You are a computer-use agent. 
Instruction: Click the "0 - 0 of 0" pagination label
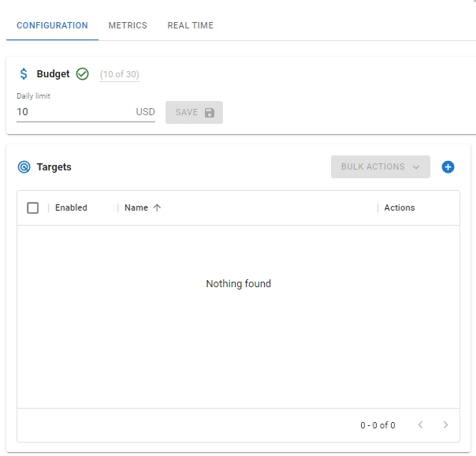pyautogui.click(x=377, y=425)
